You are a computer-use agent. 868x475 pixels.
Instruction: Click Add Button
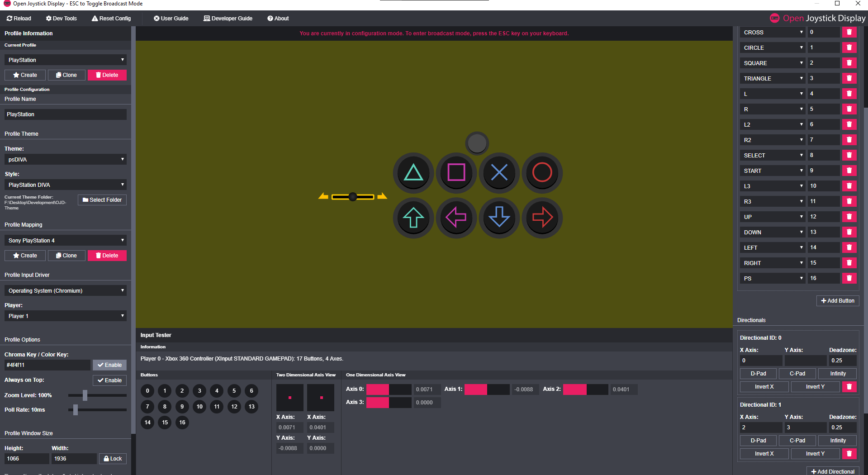(x=838, y=301)
